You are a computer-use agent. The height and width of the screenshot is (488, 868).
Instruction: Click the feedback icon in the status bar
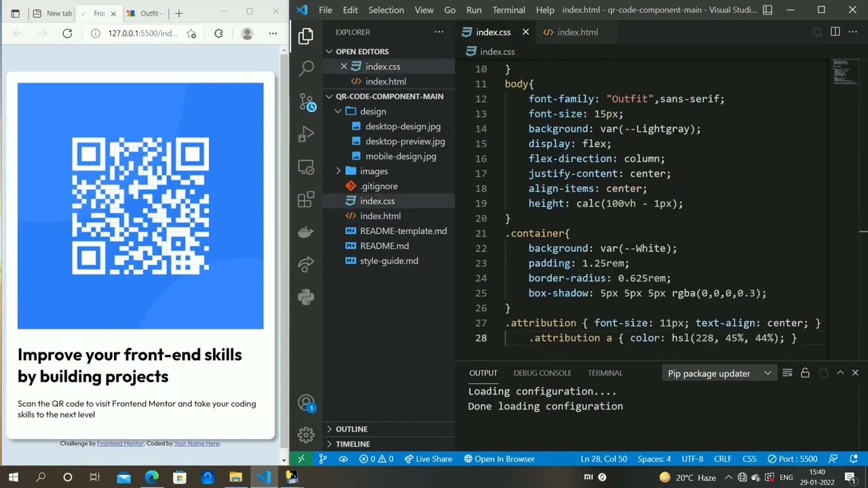(x=833, y=459)
